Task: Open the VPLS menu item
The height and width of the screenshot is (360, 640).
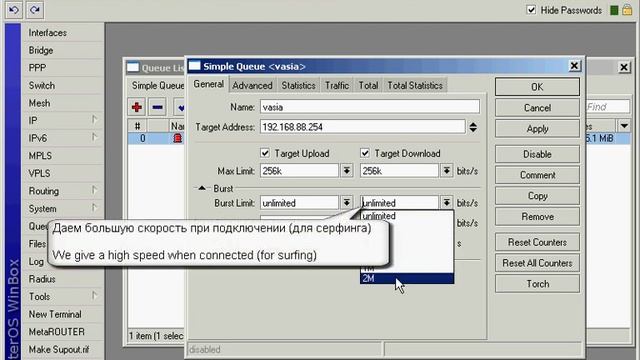Action: point(63,173)
